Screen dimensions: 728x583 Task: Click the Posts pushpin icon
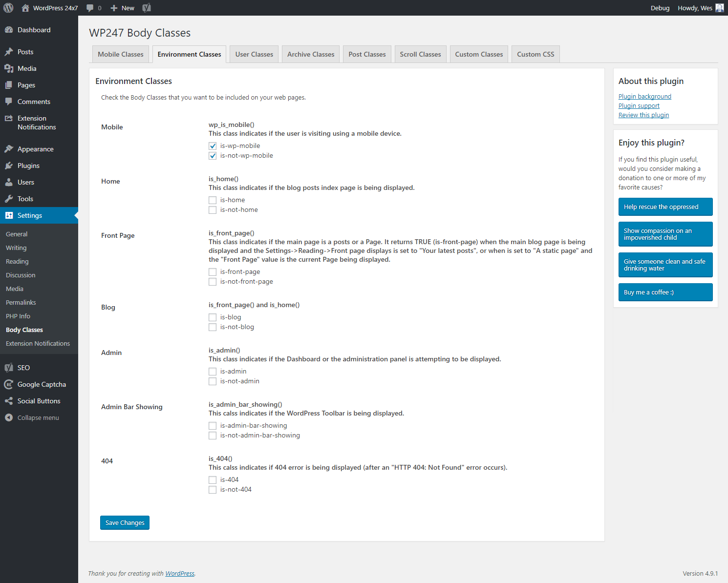tap(9, 52)
